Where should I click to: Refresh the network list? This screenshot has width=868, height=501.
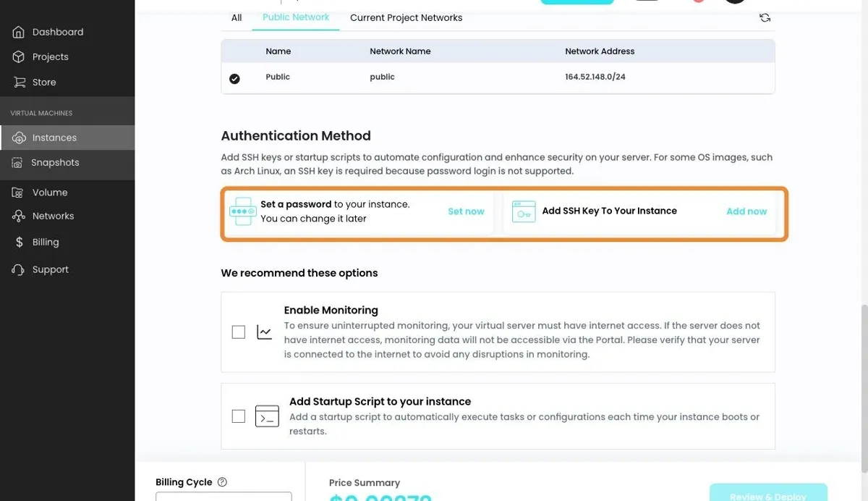coord(765,17)
